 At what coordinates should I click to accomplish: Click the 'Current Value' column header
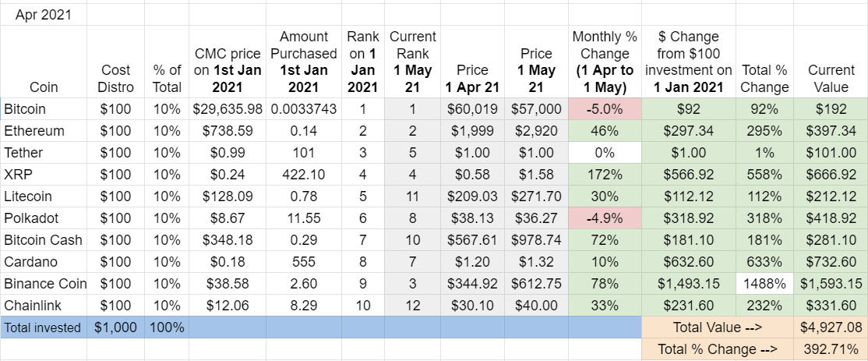pos(831,62)
